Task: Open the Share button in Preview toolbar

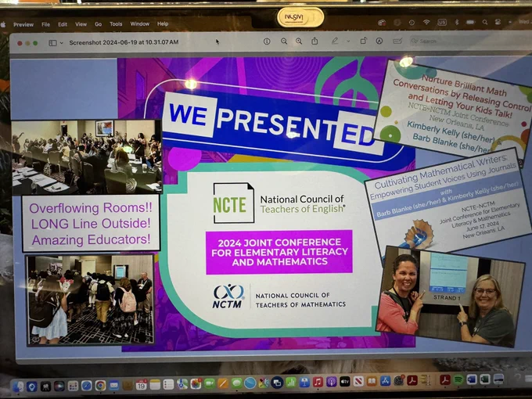Action: tap(315, 41)
